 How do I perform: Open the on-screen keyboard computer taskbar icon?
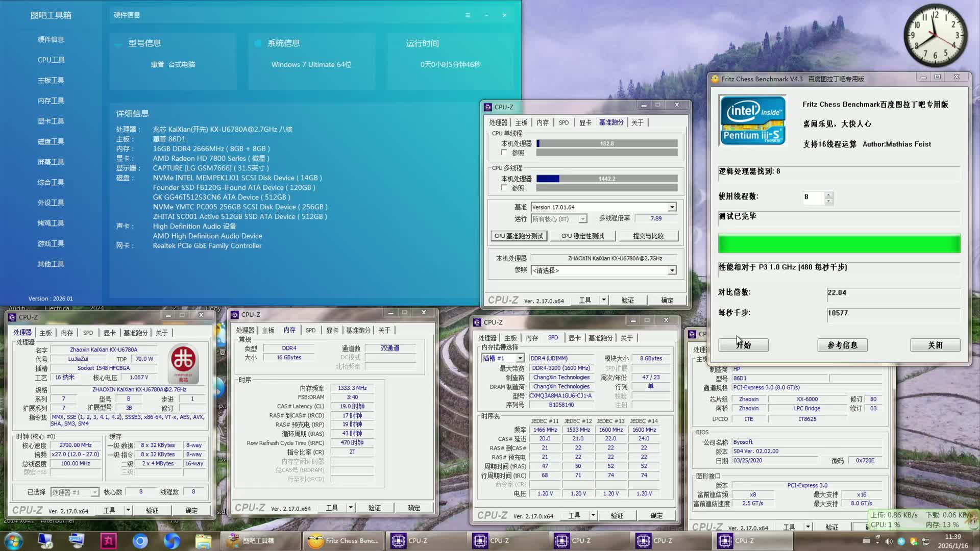pos(77,541)
